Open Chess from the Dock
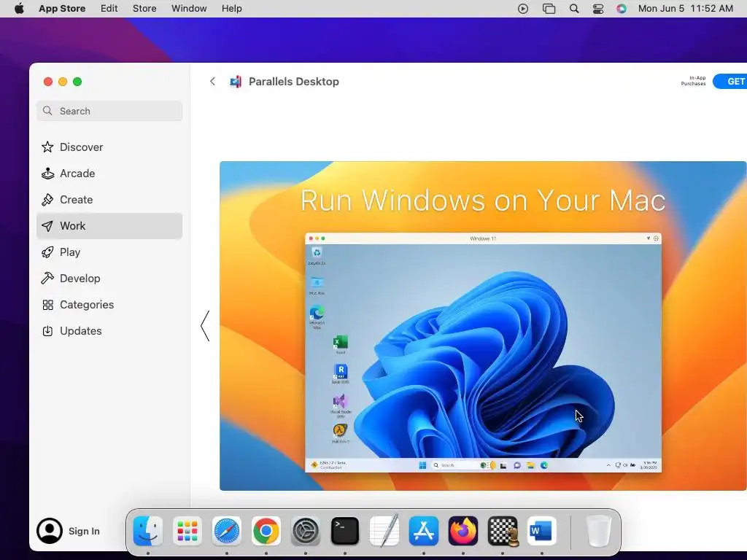This screenshot has width=747, height=560. [x=503, y=531]
